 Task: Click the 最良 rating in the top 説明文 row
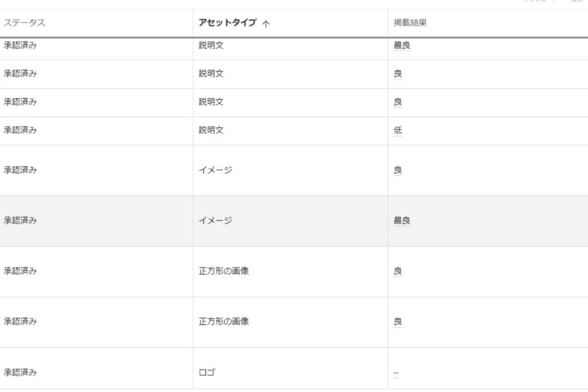(402, 45)
